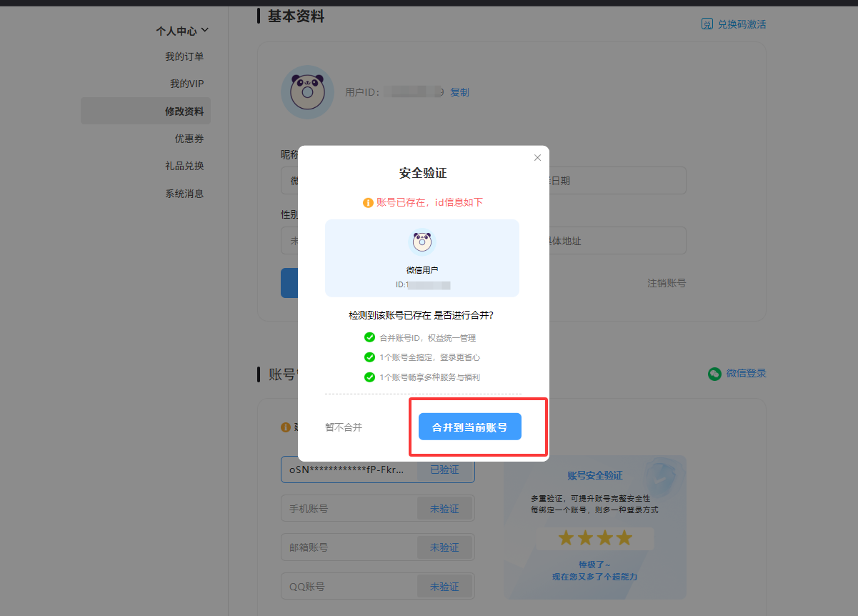
Task: Go to 我的VIP page
Action: click(186, 84)
